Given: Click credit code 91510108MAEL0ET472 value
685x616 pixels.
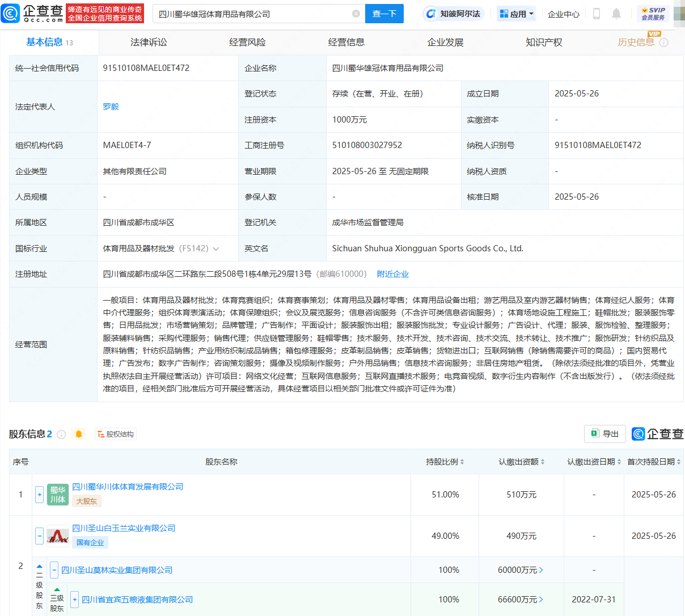Looking at the screenshot, I should point(146,68).
